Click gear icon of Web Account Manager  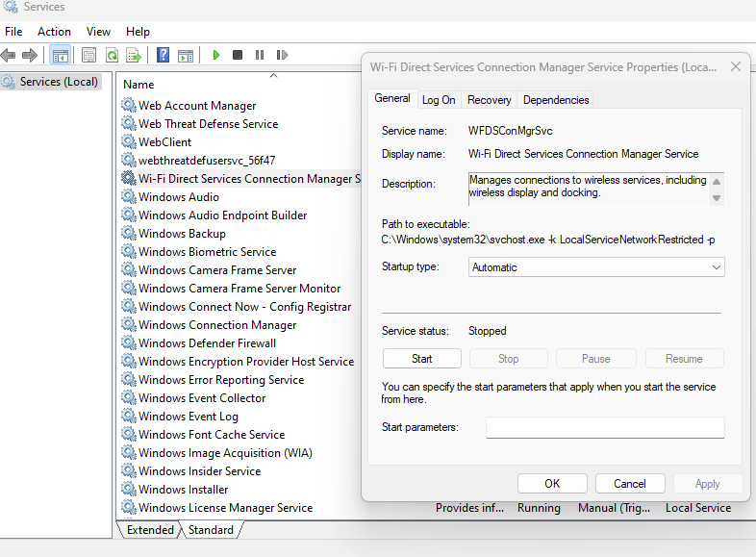(x=128, y=105)
